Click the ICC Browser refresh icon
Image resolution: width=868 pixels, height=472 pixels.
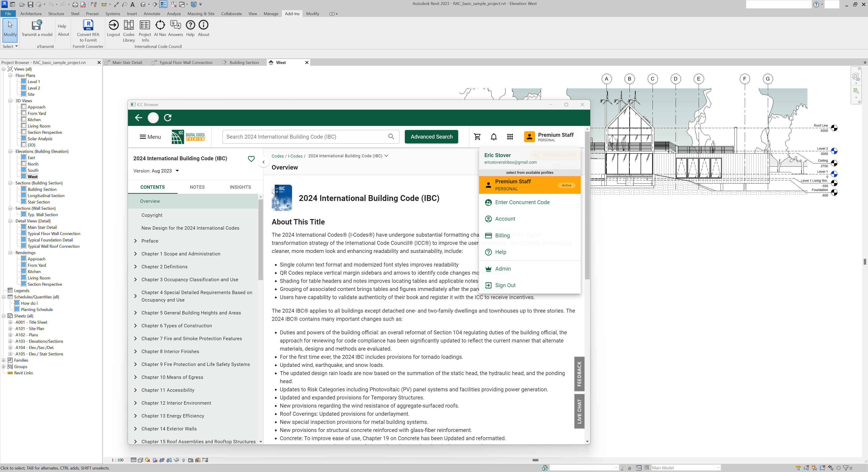(168, 118)
